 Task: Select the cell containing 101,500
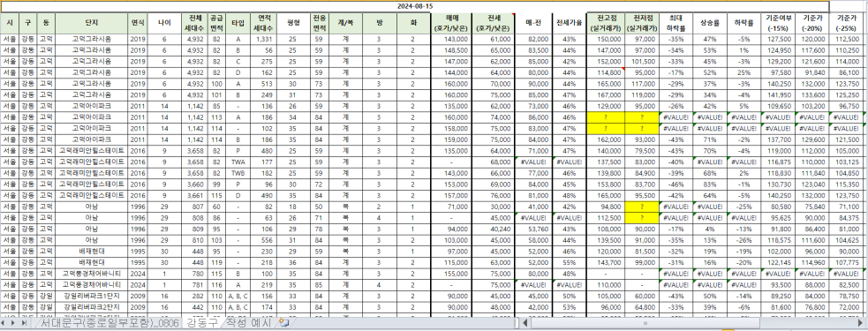pyautogui.click(x=642, y=62)
